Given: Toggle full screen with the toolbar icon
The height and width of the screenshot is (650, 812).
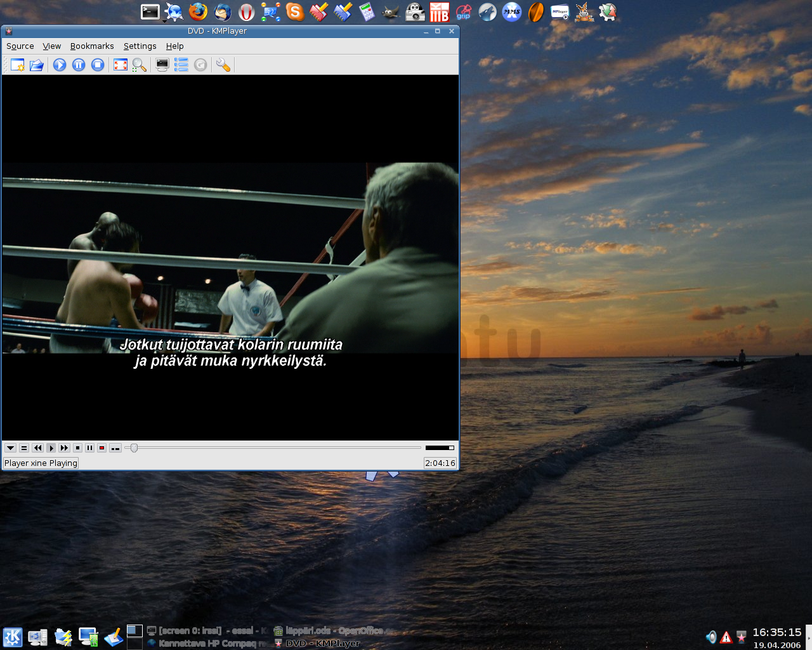Looking at the screenshot, I should pyautogui.click(x=121, y=65).
